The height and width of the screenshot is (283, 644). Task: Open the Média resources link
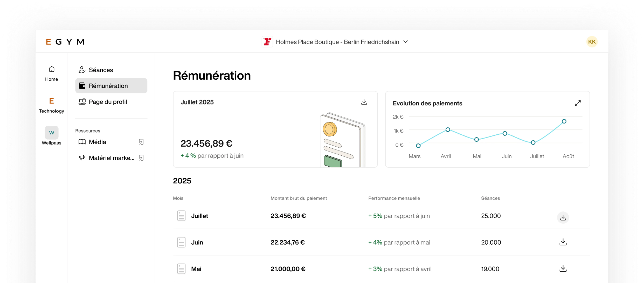coord(97,142)
